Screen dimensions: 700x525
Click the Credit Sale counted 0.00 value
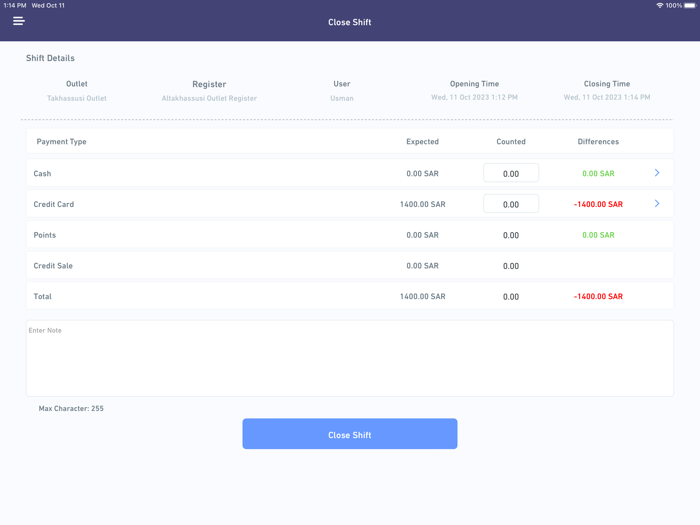point(511,266)
